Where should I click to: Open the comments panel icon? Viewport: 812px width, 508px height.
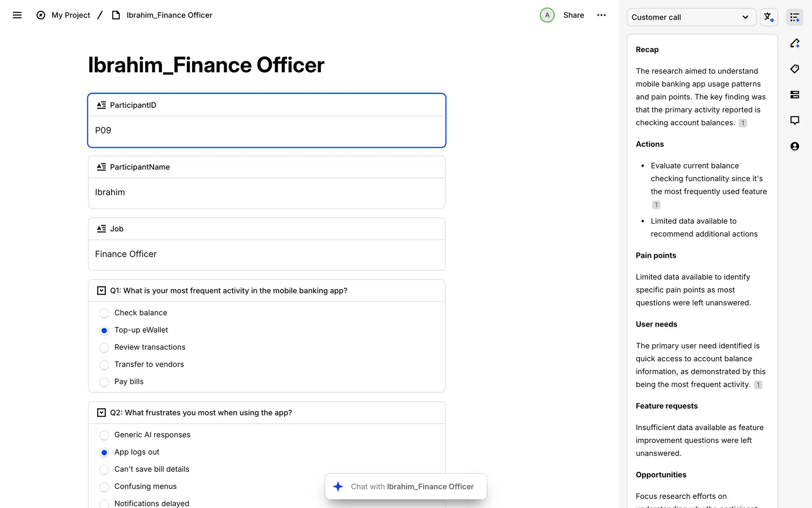tap(795, 121)
